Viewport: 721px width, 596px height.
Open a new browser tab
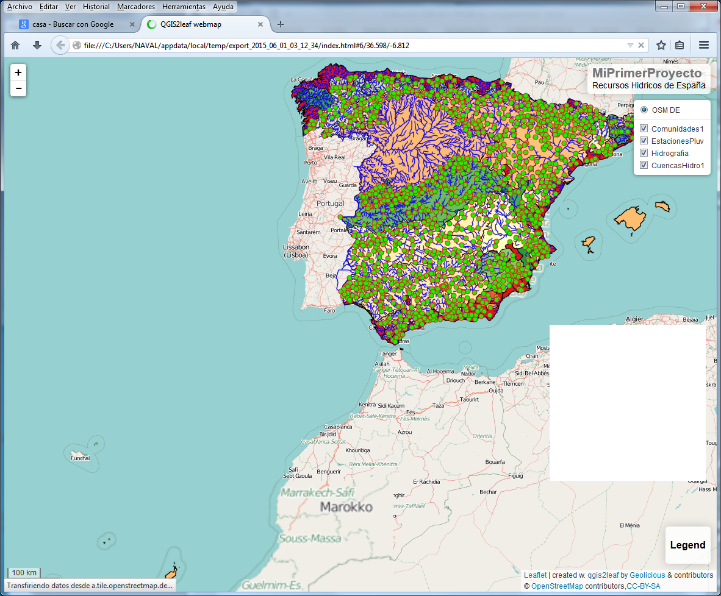(x=280, y=24)
